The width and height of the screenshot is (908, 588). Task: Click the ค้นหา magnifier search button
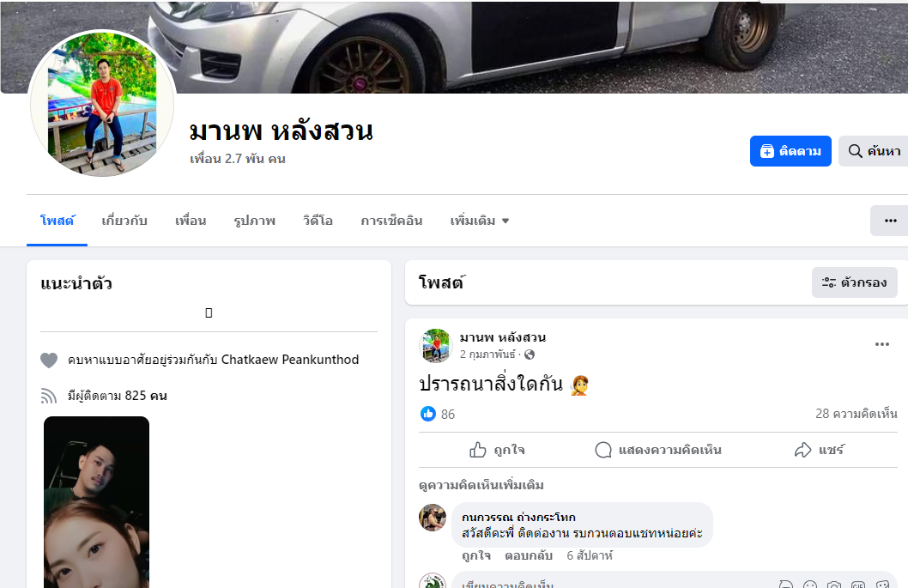click(874, 151)
